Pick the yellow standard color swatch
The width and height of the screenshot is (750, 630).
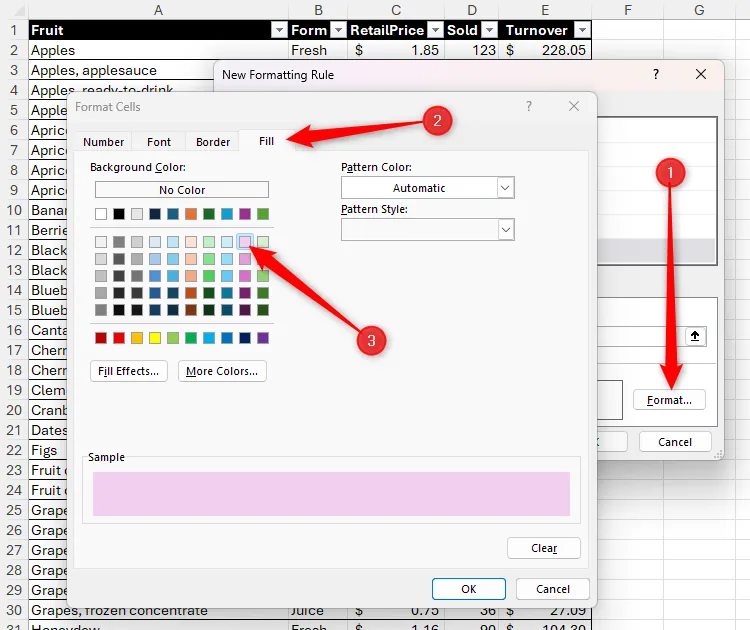pyautogui.click(x=155, y=338)
